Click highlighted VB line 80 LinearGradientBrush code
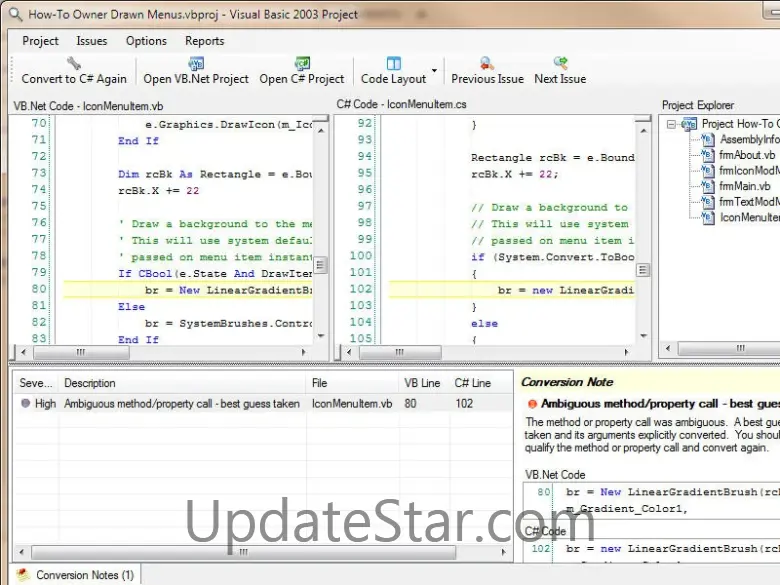This screenshot has width=780, height=585. coord(228,290)
